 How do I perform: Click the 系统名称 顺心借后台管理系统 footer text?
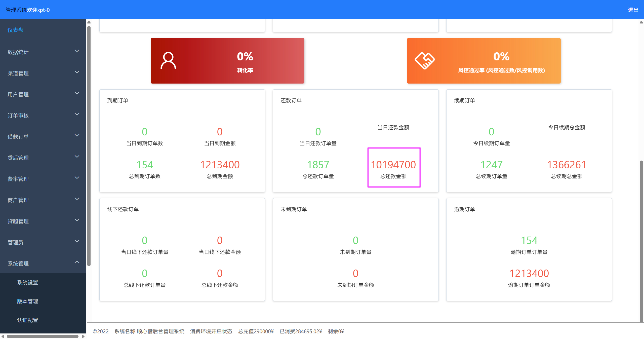tap(149, 331)
